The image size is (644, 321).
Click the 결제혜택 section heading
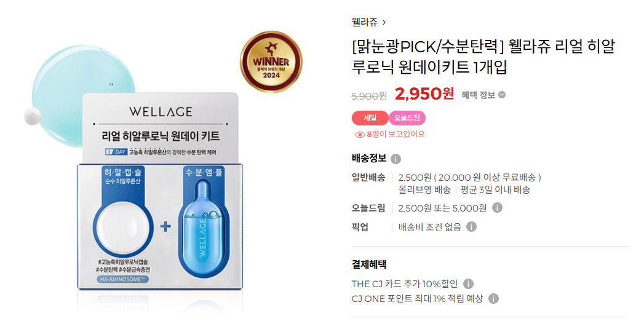[369, 264]
